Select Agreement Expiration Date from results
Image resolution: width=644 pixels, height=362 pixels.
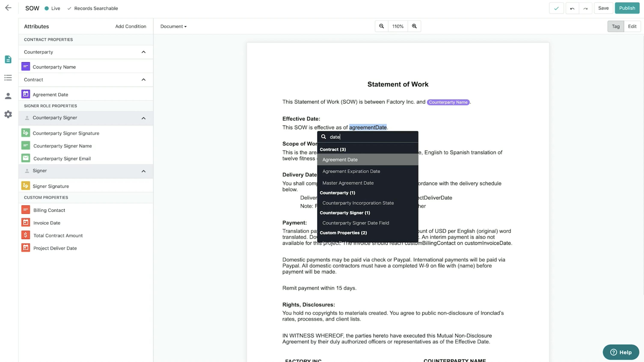351,171
